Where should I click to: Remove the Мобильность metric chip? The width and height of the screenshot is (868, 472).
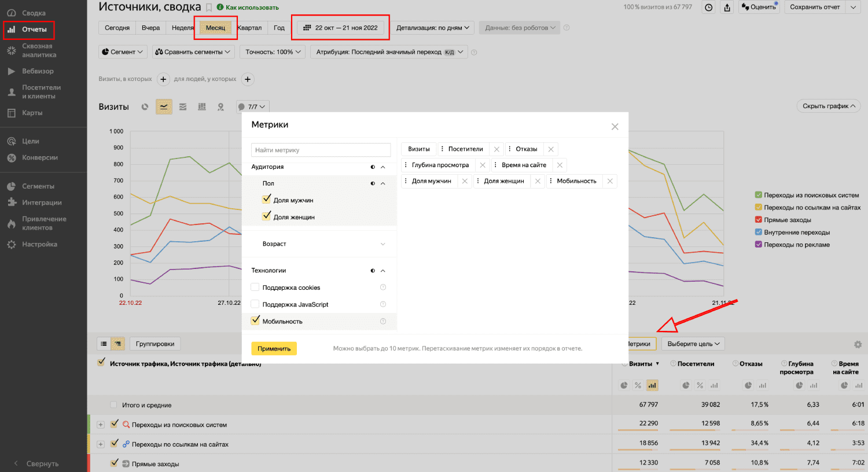click(610, 182)
